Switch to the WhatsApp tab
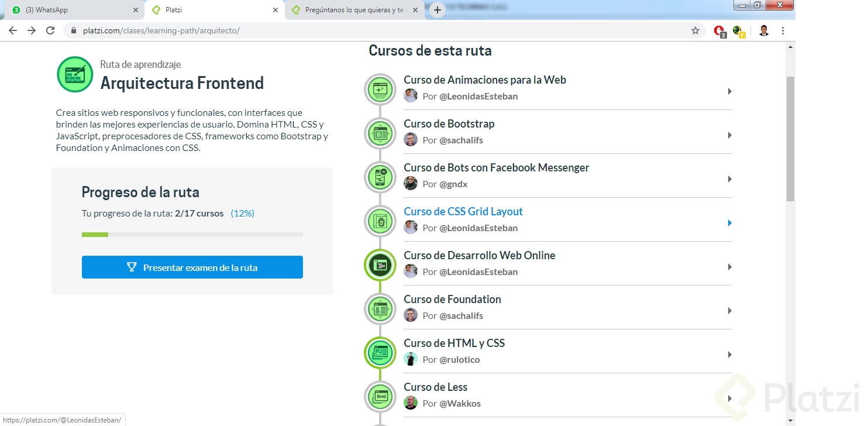This screenshot has width=868, height=426. click(x=74, y=10)
